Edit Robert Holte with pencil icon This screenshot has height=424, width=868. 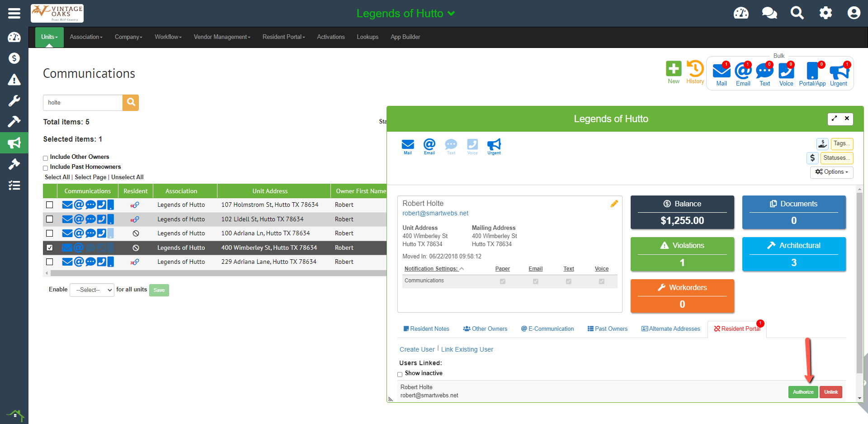[614, 204]
